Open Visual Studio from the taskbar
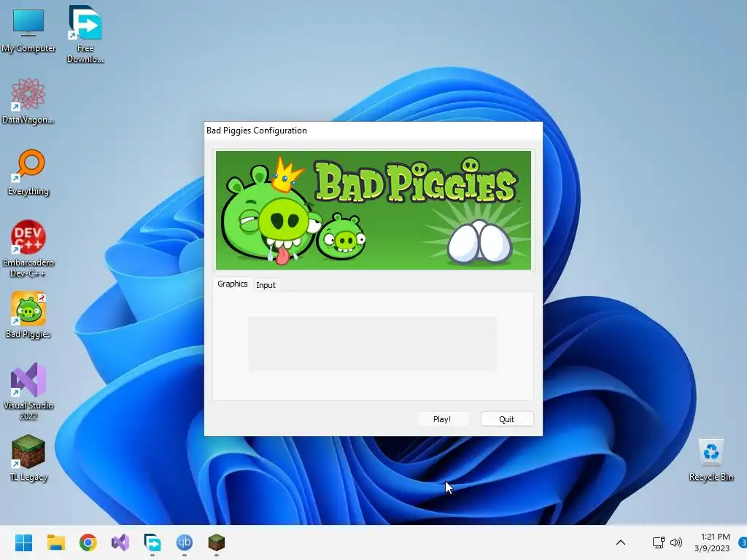 coord(120,542)
